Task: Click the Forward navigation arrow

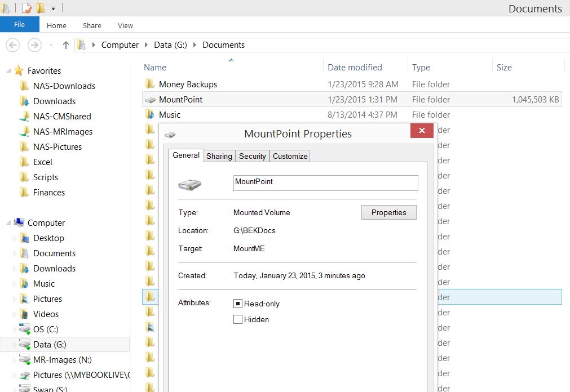Action: click(x=34, y=45)
